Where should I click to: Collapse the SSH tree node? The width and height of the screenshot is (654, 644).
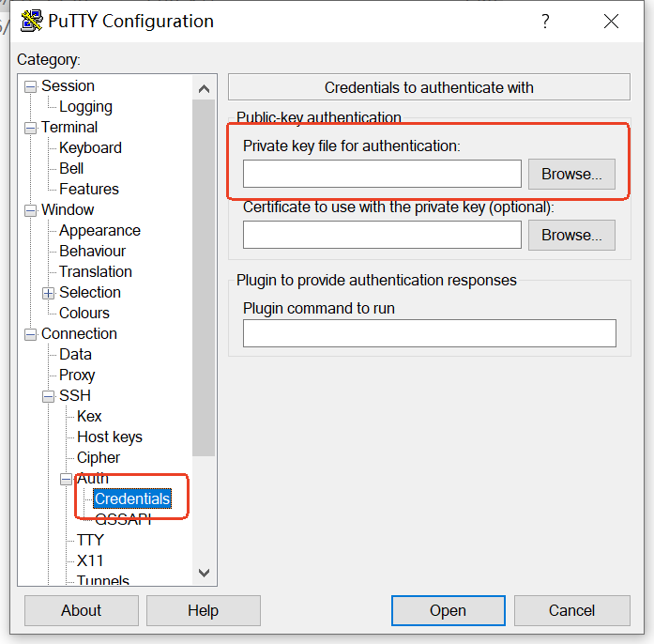coord(48,396)
